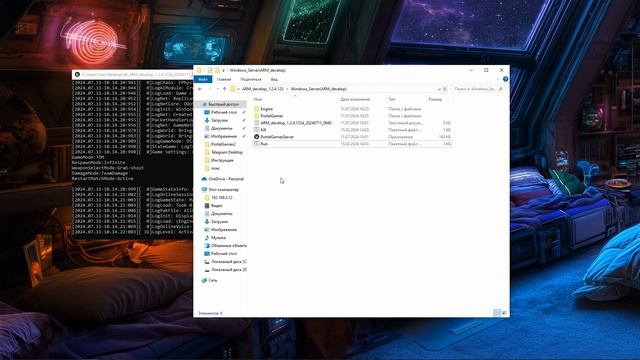Open Telegram Desktop folder in sidebar

point(227,152)
